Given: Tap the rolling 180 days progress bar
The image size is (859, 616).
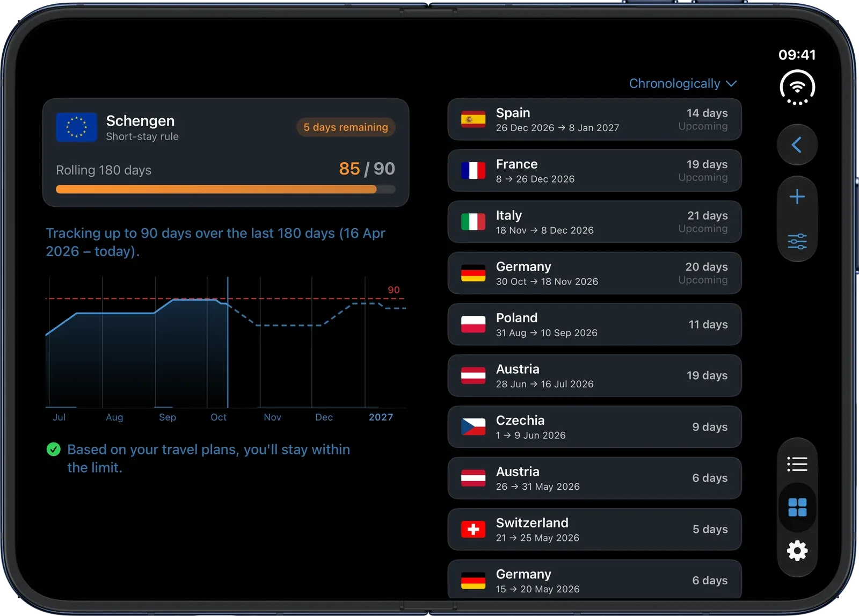Looking at the screenshot, I should point(225,189).
